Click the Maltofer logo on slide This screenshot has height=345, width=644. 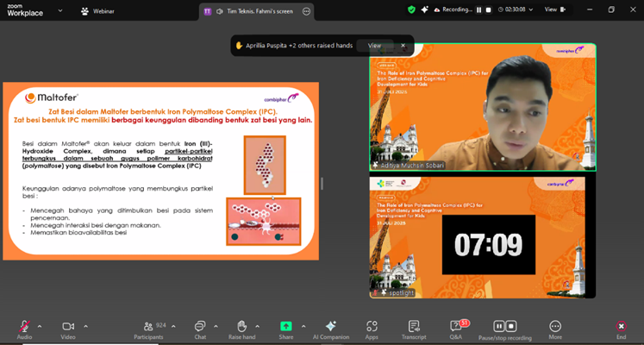tap(52, 97)
